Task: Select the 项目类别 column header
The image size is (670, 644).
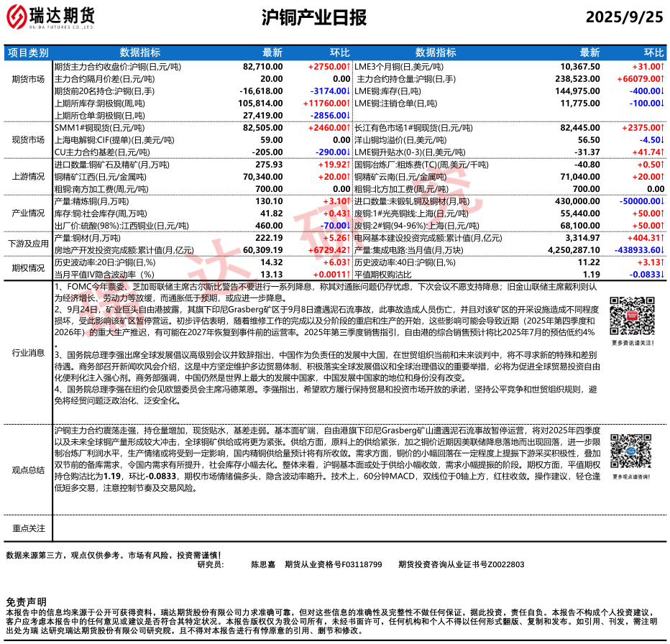Action: 28,52
